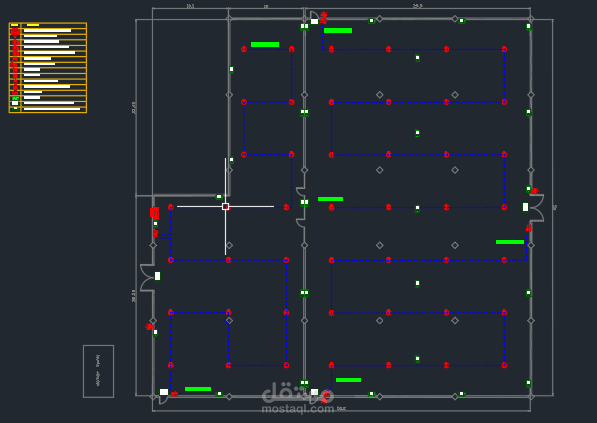Click the crosshair cursor pickbox square

pos(225,206)
